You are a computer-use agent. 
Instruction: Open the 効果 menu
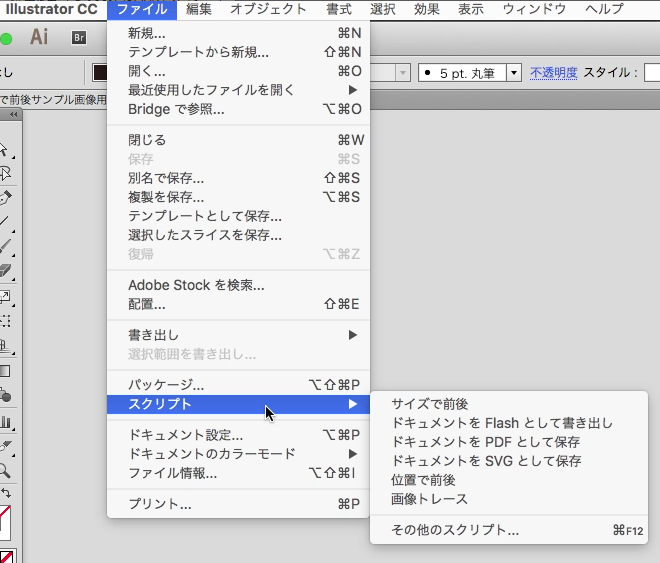tap(426, 9)
